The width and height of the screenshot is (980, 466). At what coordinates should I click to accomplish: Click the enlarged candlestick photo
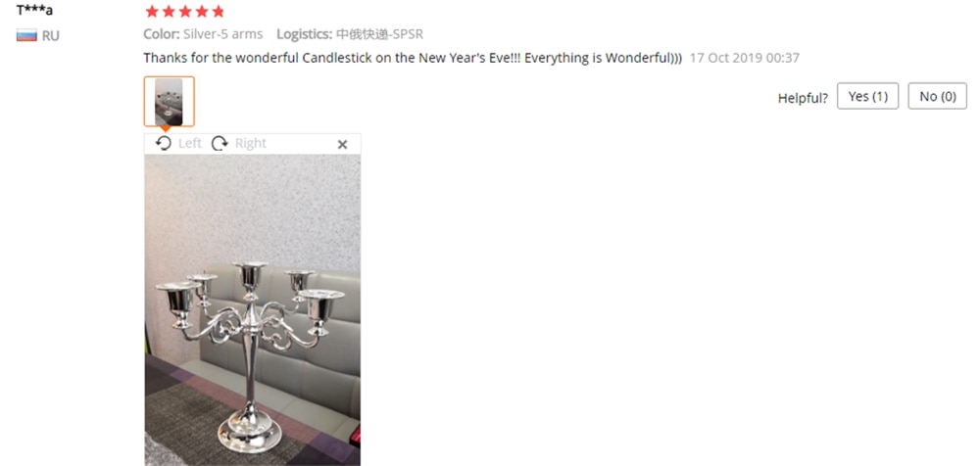(253, 309)
